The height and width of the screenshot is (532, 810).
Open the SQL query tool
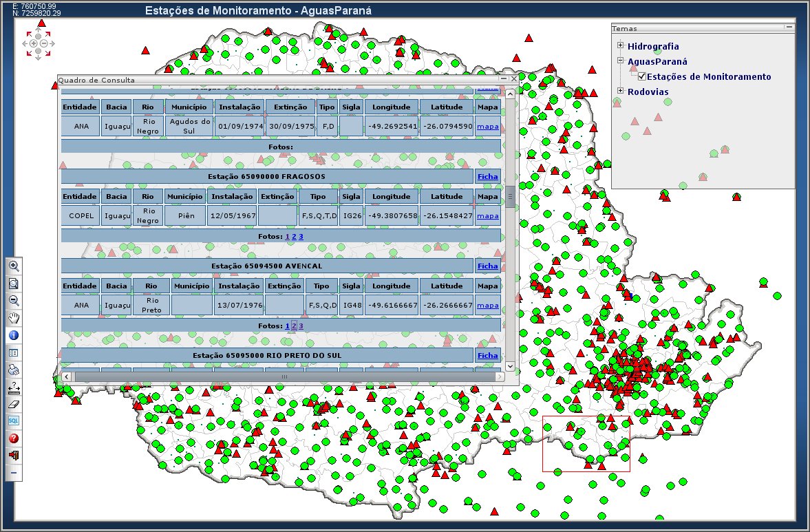(14, 421)
